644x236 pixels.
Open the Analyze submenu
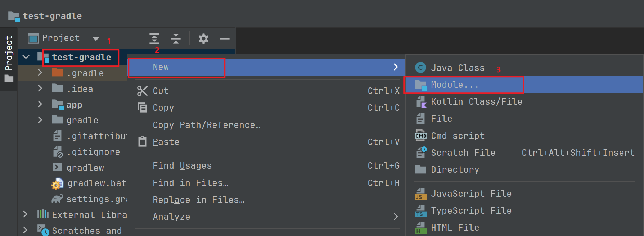click(x=171, y=217)
